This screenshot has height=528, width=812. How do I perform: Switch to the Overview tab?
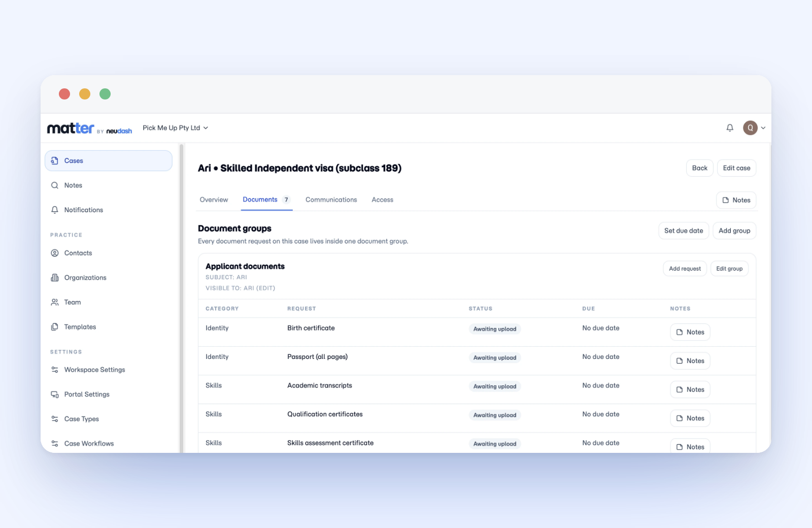pyautogui.click(x=214, y=200)
